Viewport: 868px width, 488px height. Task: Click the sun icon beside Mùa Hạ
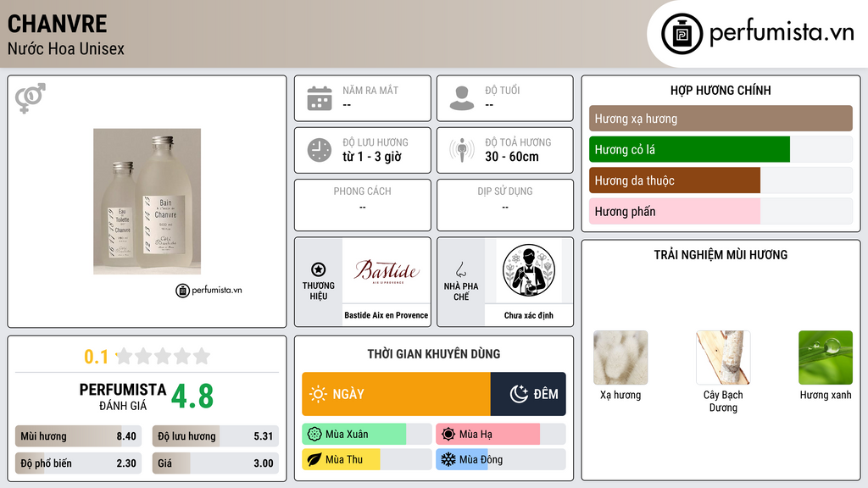pyautogui.click(x=448, y=435)
